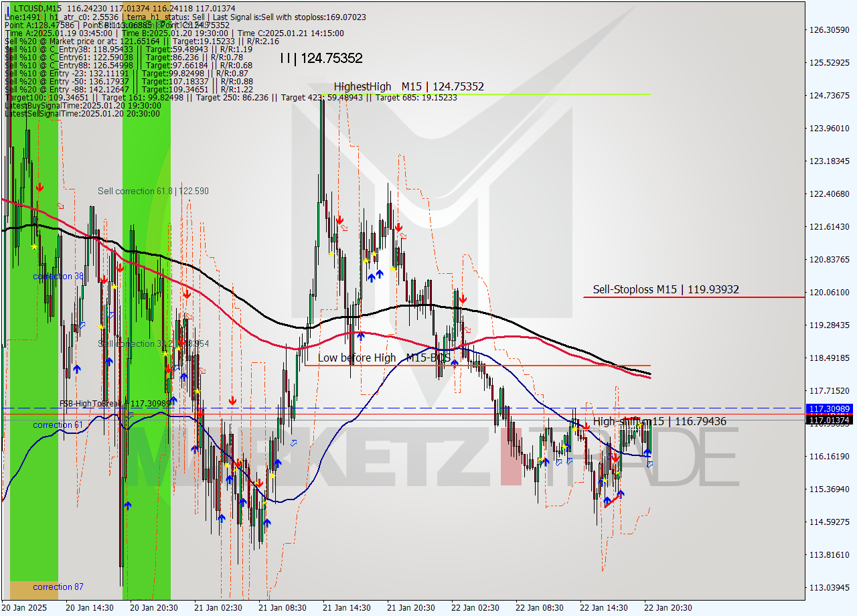Click the 22 Jan 08:30 time axis label
This screenshot has height=616, width=857.
pos(540,608)
